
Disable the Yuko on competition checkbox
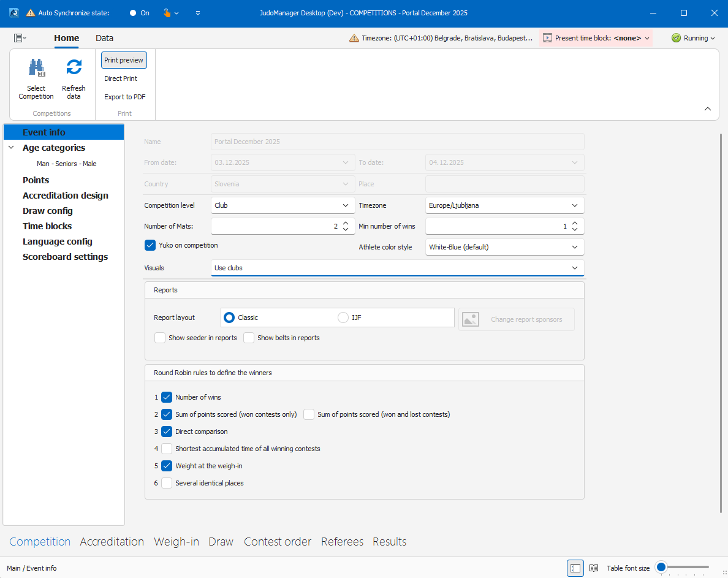coord(150,245)
